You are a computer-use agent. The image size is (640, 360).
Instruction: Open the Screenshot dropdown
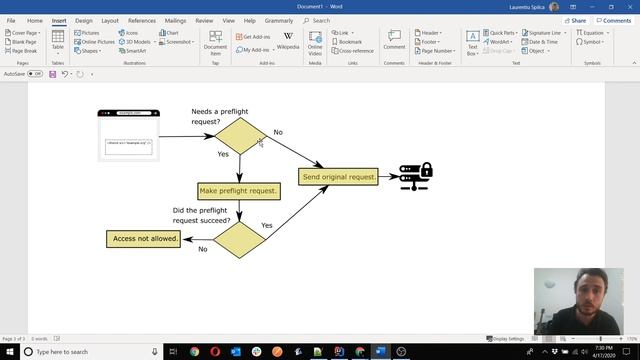(193, 42)
